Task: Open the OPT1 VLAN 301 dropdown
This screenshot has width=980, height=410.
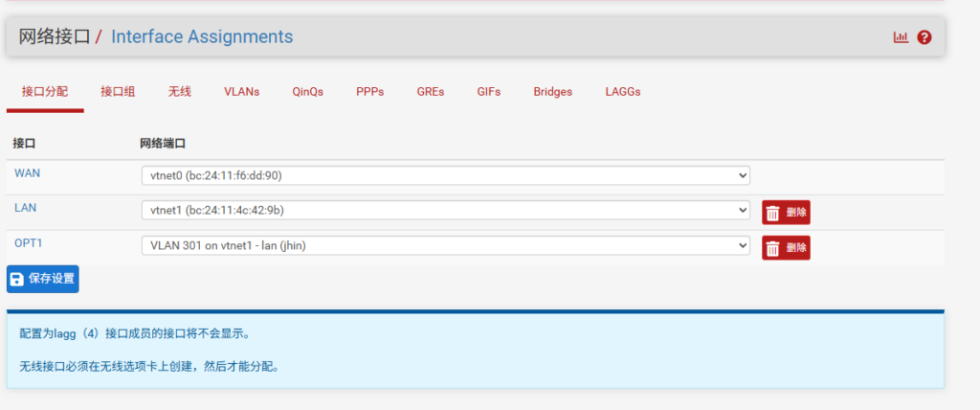Action: (x=445, y=245)
